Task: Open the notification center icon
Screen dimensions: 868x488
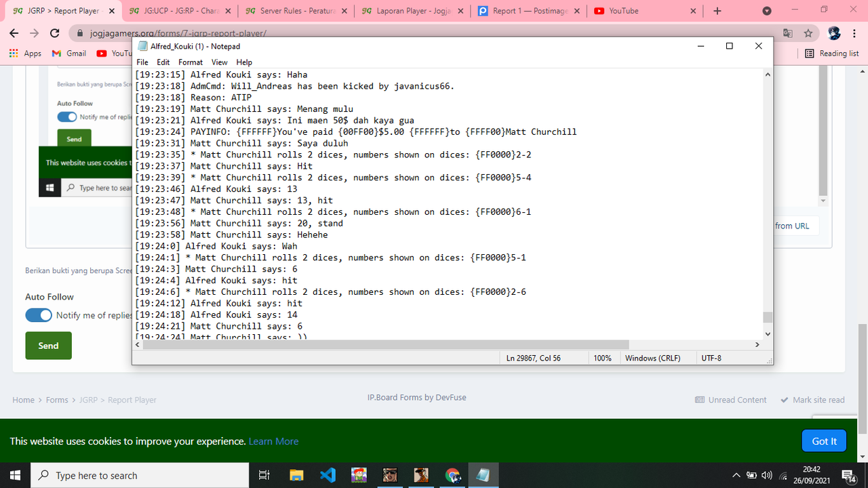Action: pos(848,475)
